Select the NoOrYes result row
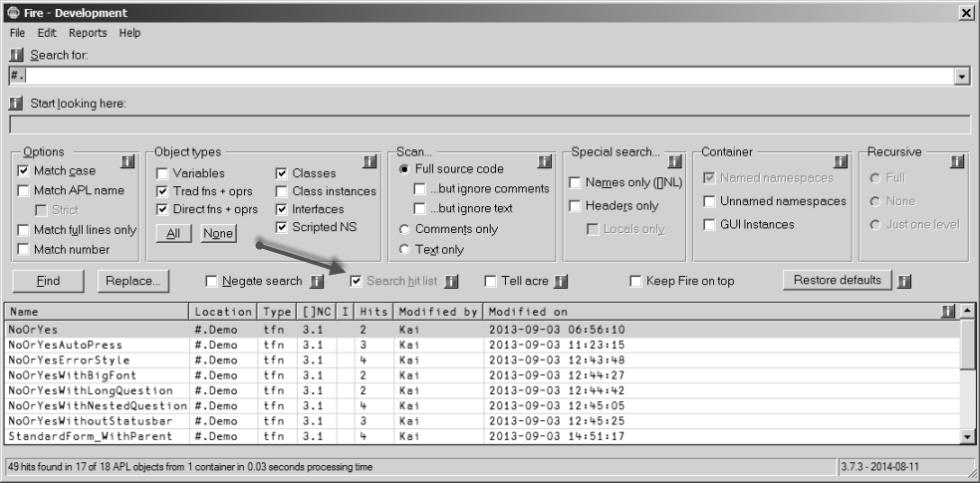980x483 pixels. click(x=482, y=330)
